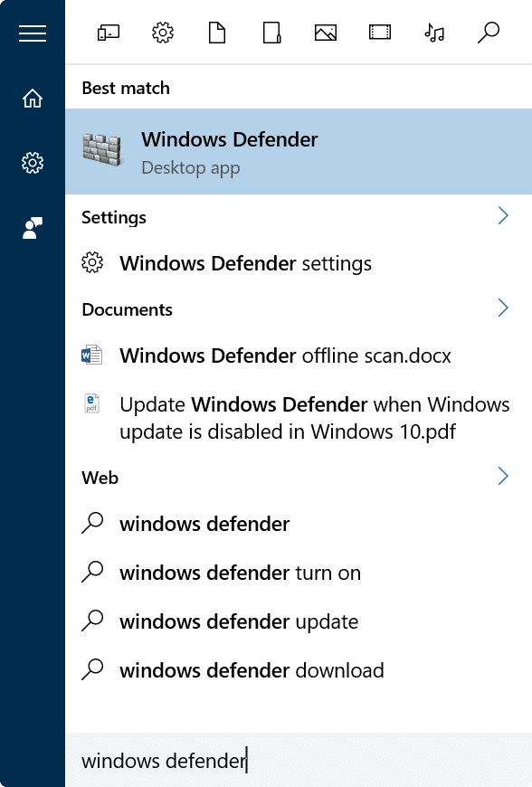This screenshot has width=532, height=787.
Task: Click the Windows Defender brick wall icon
Action: pyautogui.click(x=102, y=149)
